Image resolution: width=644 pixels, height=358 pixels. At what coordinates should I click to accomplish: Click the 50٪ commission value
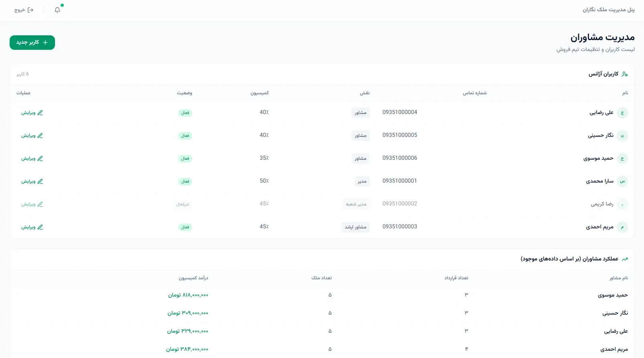(x=264, y=181)
